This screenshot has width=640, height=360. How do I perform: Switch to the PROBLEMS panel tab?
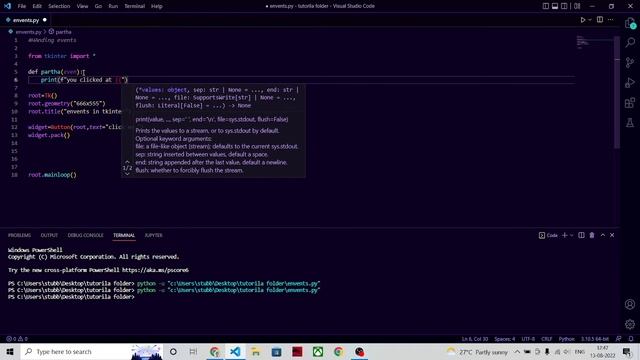point(20,235)
